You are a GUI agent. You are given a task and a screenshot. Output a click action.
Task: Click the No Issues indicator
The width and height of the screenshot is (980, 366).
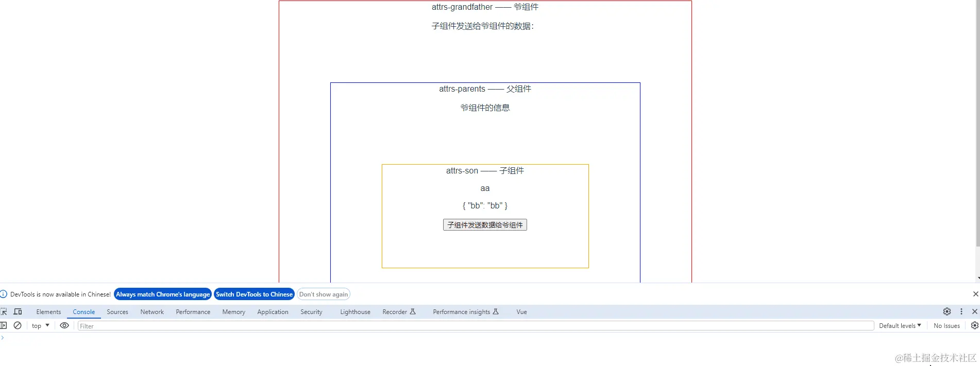coord(947,325)
